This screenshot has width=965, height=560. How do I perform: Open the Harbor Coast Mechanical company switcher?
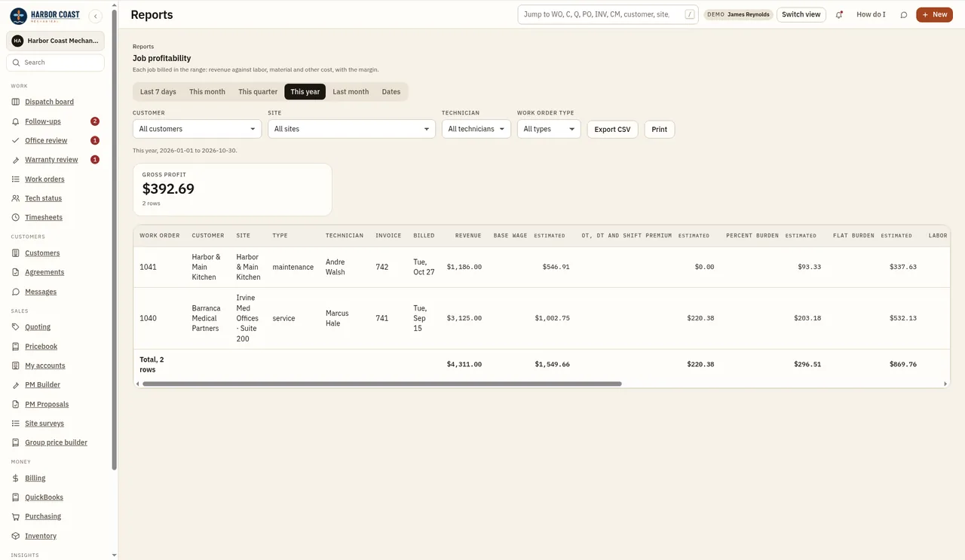55,41
